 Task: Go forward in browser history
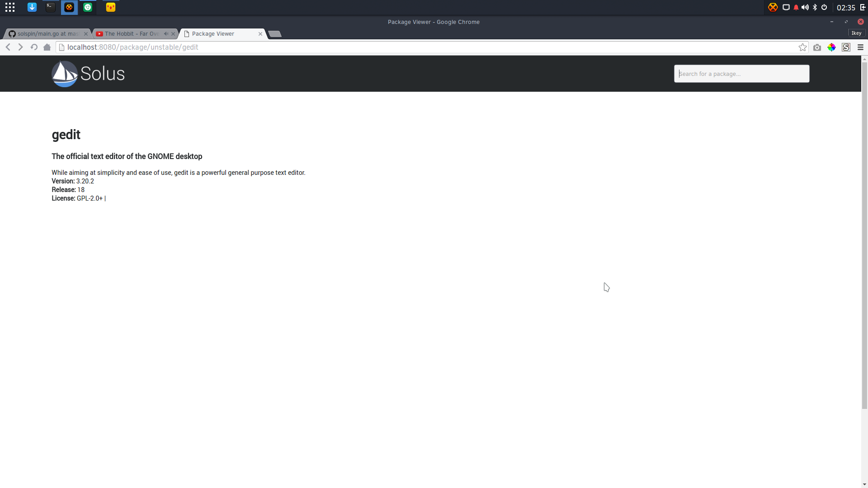tap(20, 47)
